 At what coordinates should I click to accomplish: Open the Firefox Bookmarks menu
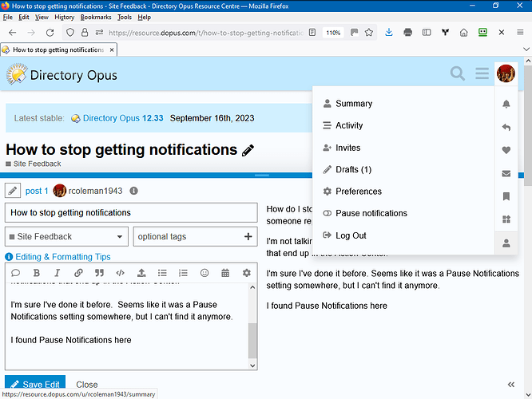point(96,17)
